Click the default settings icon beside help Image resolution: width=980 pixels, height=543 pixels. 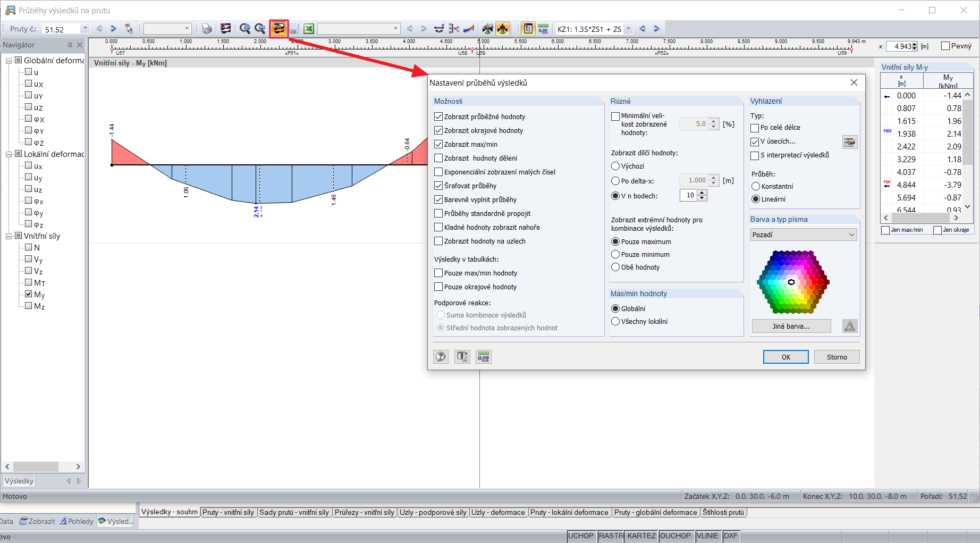(462, 357)
